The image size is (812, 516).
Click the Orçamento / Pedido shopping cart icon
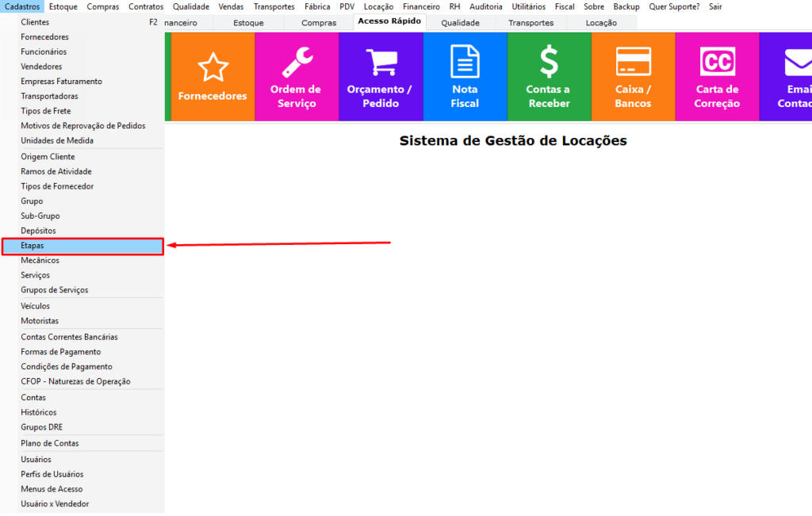pyautogui.click(x=380, y=76)
